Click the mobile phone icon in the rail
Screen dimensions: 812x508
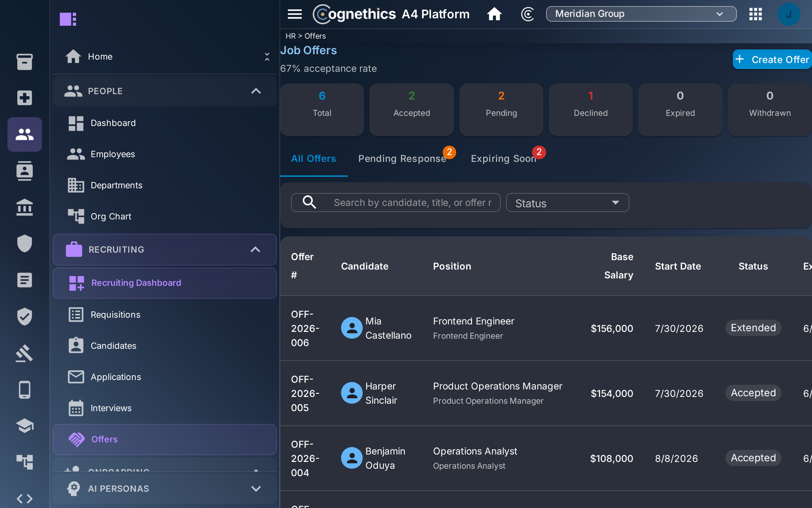pyautogui.click(x=24, y=390)
